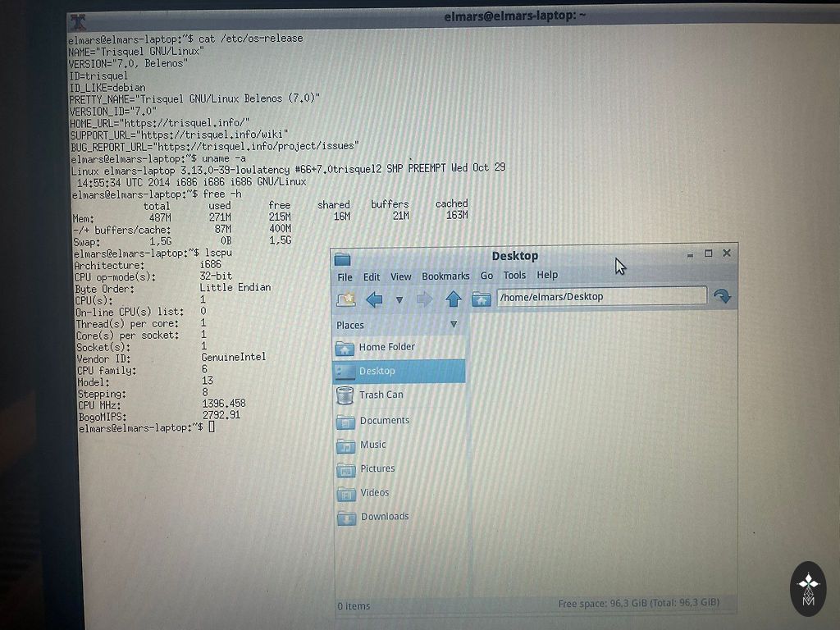Select the Downloads folder in sidebar

tap(384, 517)
